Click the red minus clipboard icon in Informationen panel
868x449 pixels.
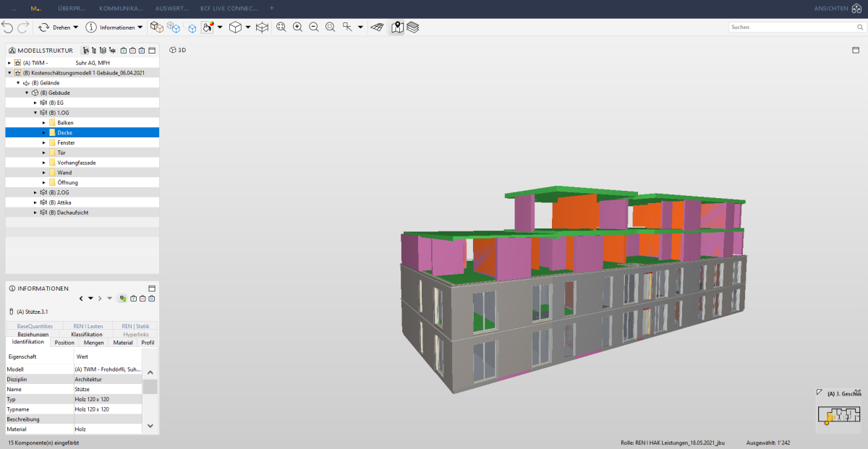142,298
